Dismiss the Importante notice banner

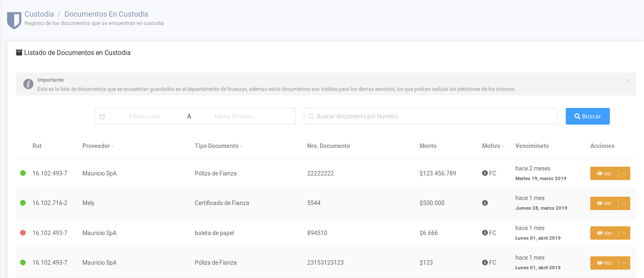pos(627,80)
